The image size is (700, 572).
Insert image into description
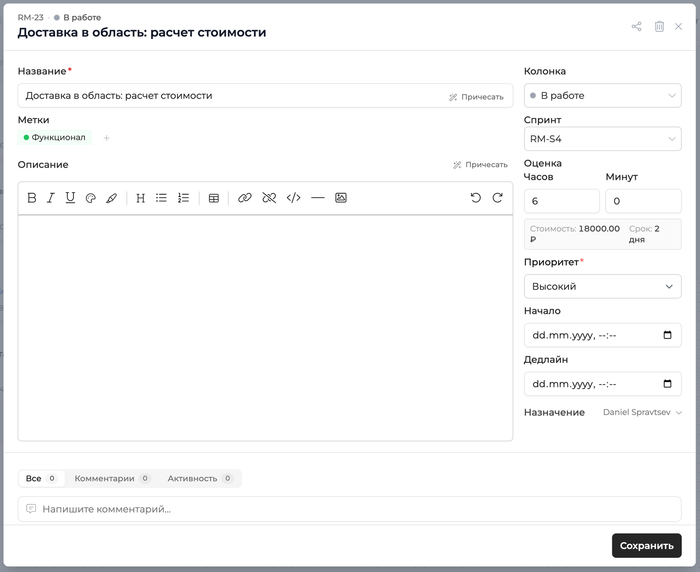(341, 198)
